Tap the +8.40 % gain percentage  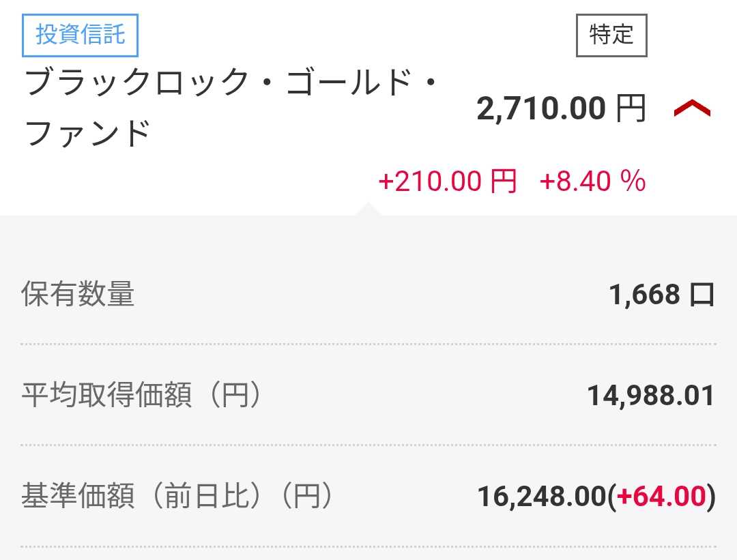pos(592,182)
